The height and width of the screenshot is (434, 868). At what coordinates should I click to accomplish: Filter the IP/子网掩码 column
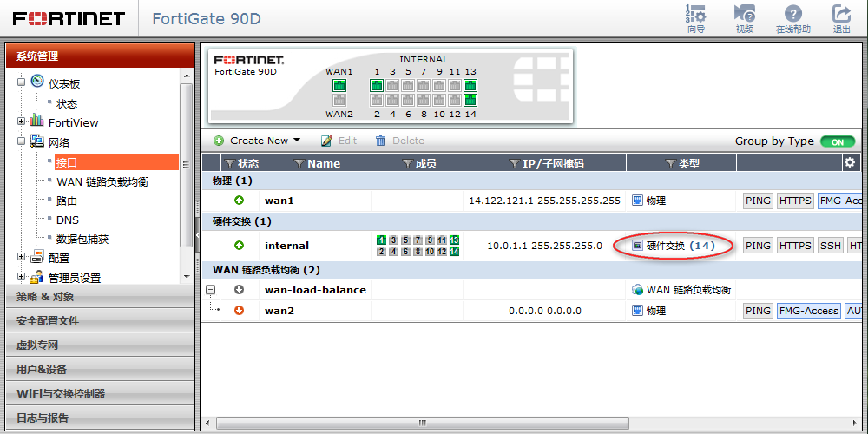coord(513,163)
